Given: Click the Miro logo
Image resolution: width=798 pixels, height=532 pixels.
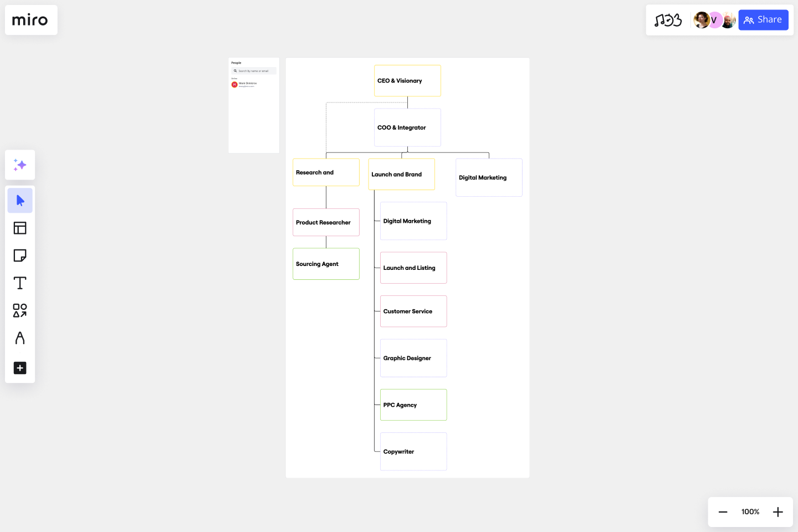Looking at the screenshot, I should pyautogui.click(x=30, y=21).
